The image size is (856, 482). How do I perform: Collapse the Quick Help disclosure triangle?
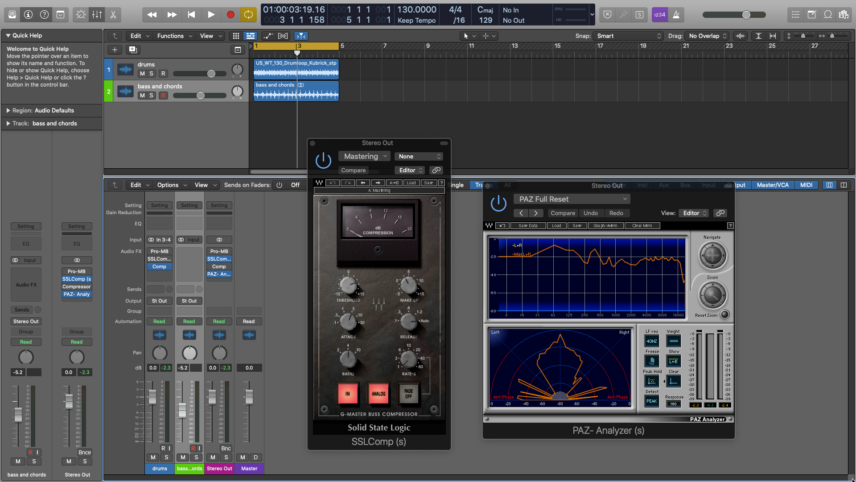pos(8,35)
